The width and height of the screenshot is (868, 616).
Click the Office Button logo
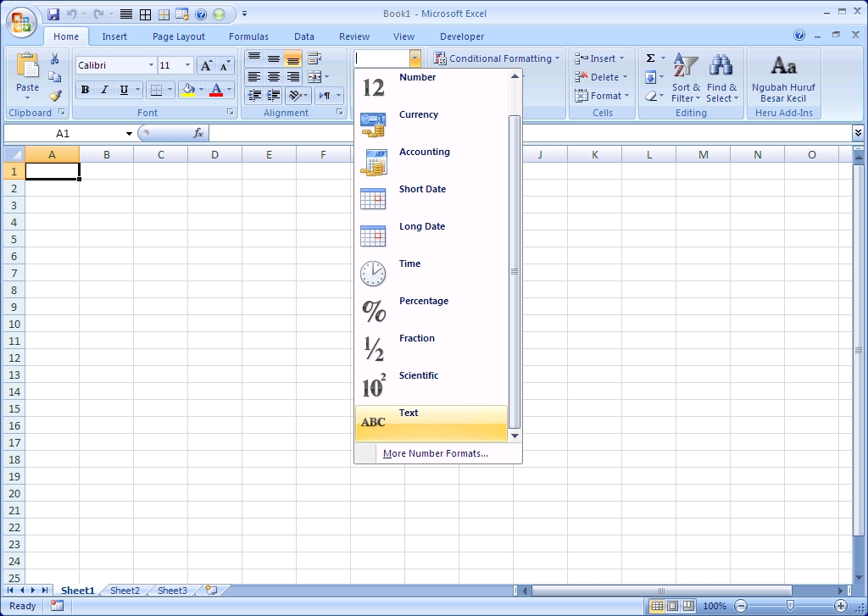click(21, 23)
